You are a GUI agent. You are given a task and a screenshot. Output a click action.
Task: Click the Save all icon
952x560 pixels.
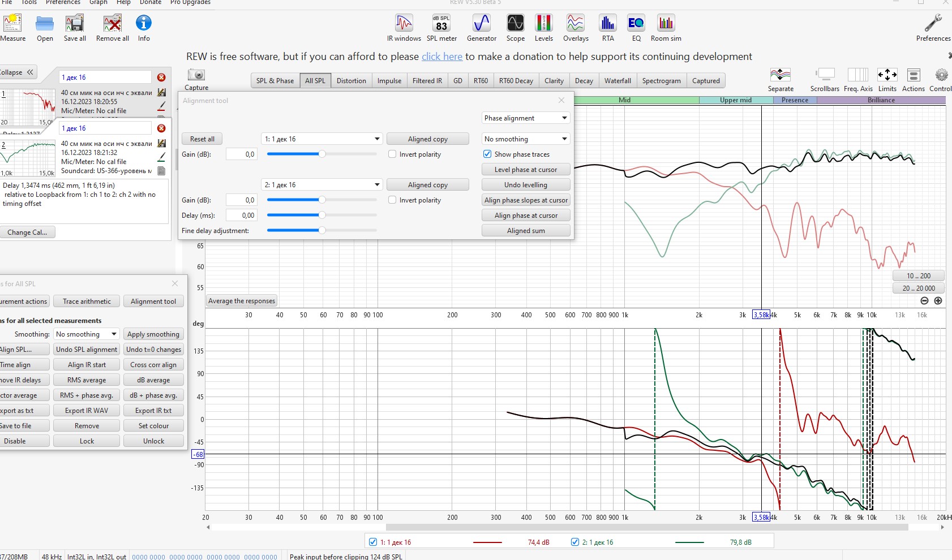coord(75,24)
